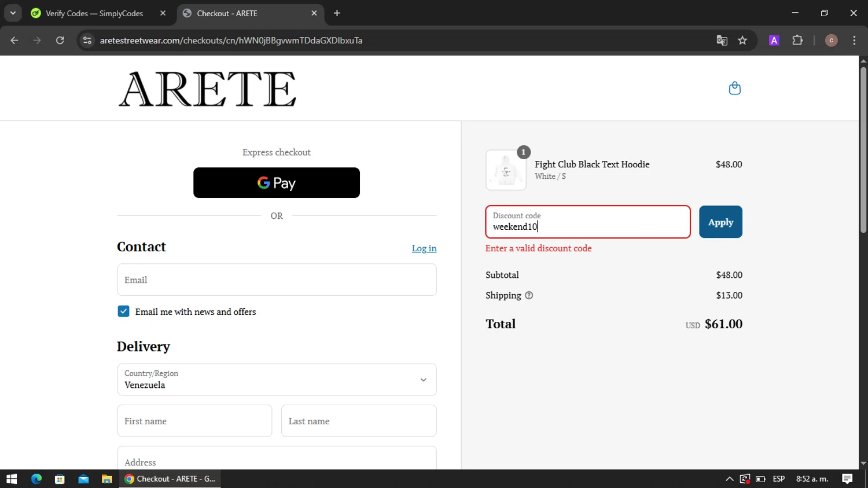Open the network status tray icon
The image size is (868, 488).
point(745,479)
